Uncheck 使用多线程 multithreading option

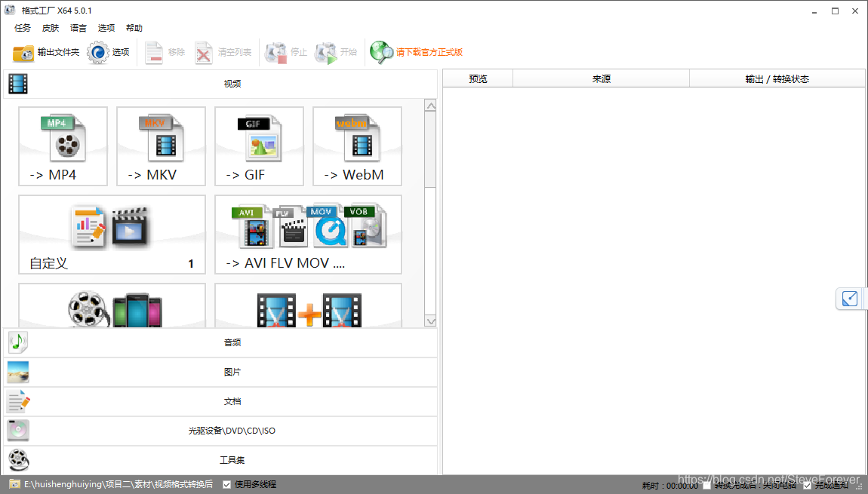point(225,484)
